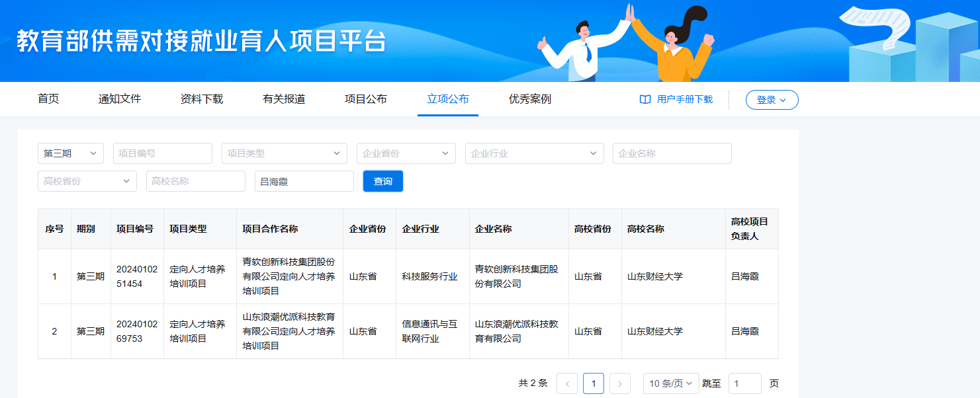Focus the 项目编号 input field
This screenshot has width=980, height=398.
point(163,153)
